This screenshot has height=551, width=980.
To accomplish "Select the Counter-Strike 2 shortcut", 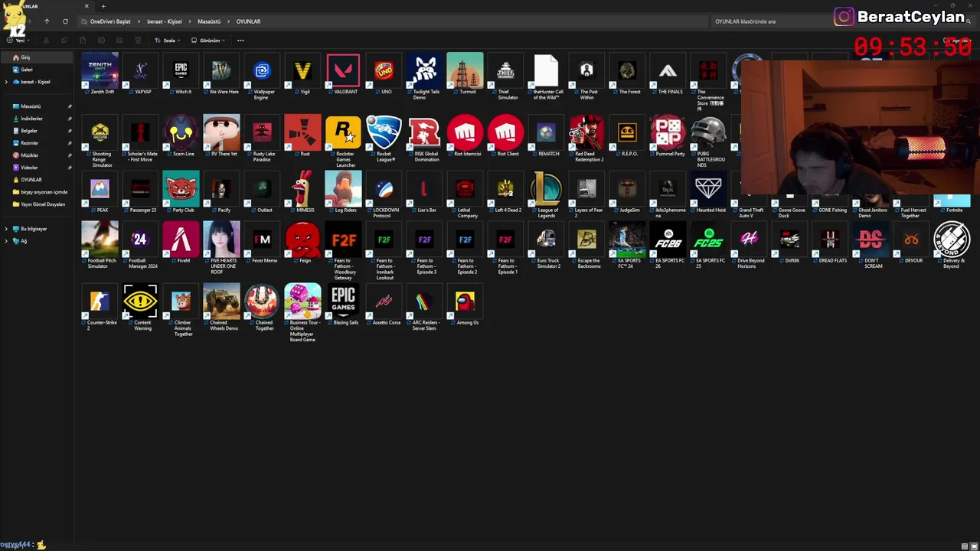I will point(100,307).
